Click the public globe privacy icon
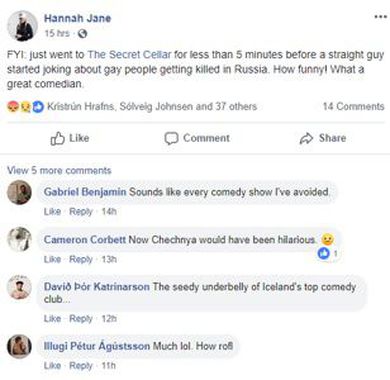 click(82, 34)
